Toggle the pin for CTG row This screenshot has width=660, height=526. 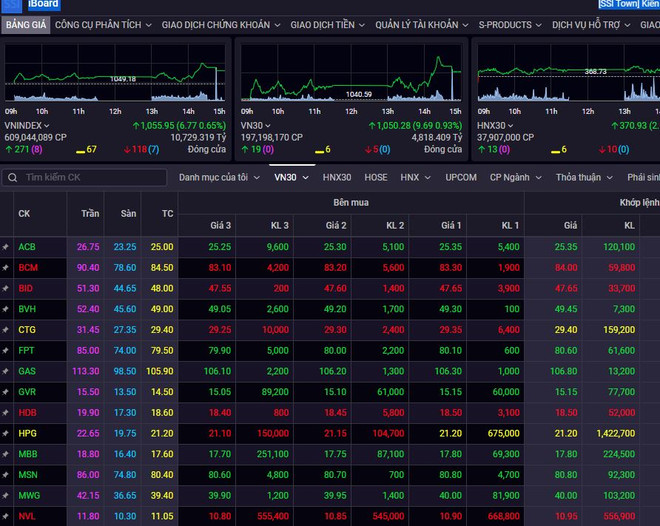coord(6,329)
